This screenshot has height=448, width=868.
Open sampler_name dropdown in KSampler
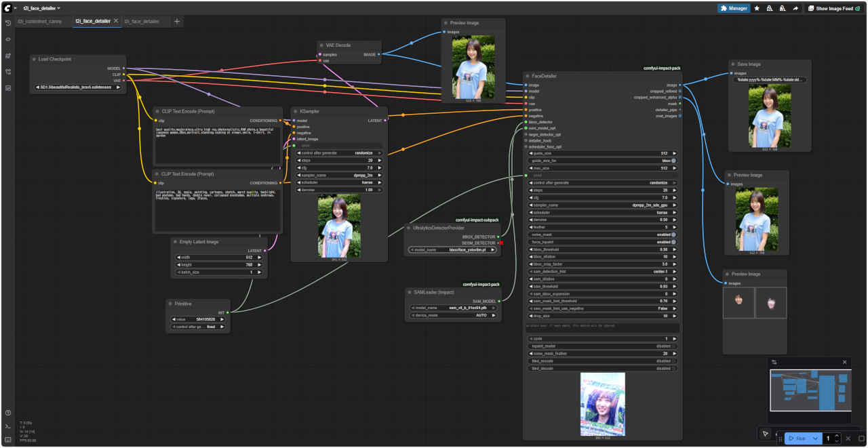(x=339, y=175)
